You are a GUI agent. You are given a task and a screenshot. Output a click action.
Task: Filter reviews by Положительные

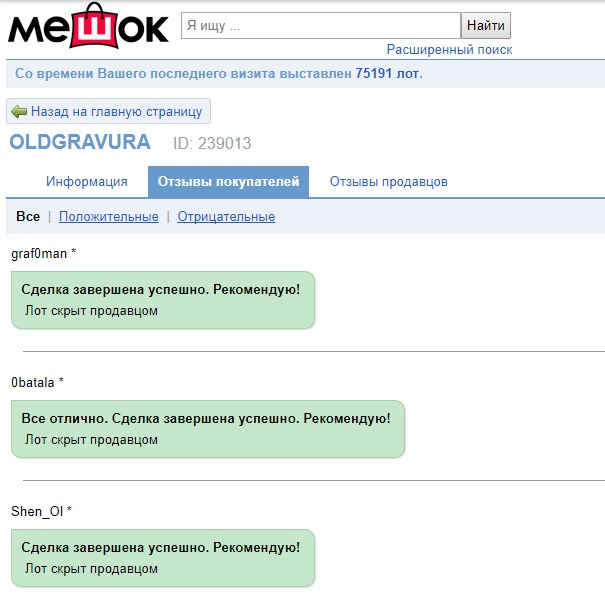click(x=109, y=216)
